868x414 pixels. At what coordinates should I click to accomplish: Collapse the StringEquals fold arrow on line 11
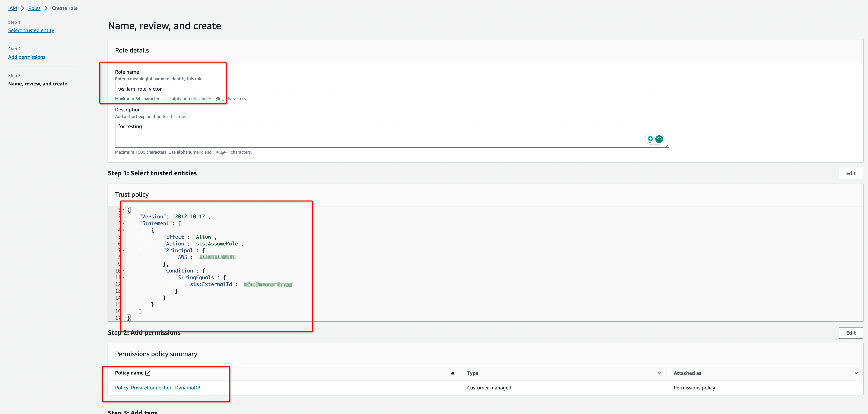[x=123, y=277]
